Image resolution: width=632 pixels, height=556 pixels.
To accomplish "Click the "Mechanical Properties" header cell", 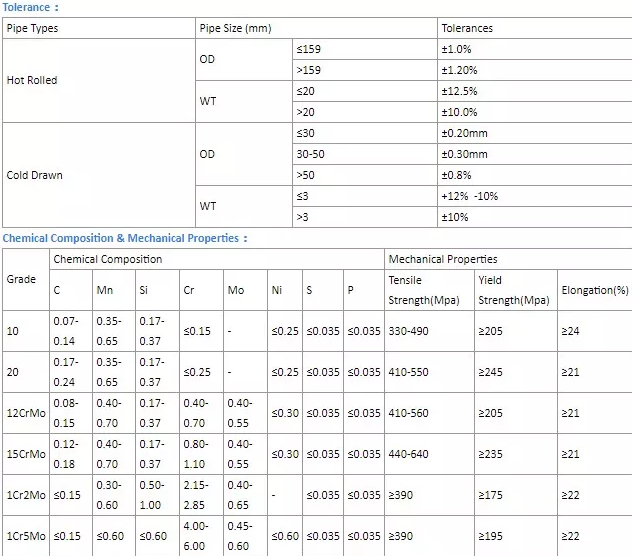I will pyautogui.click(x=442, y=259).
